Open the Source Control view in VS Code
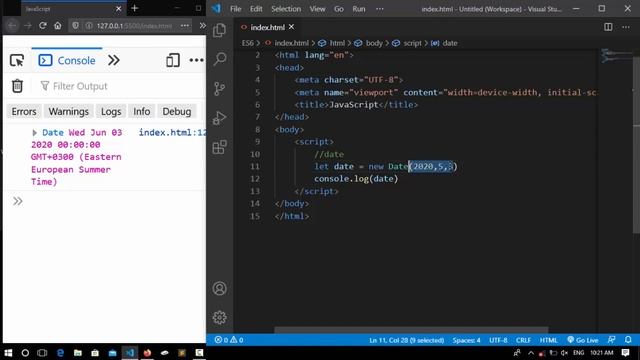The image size is (640, 360). (220, 89)
